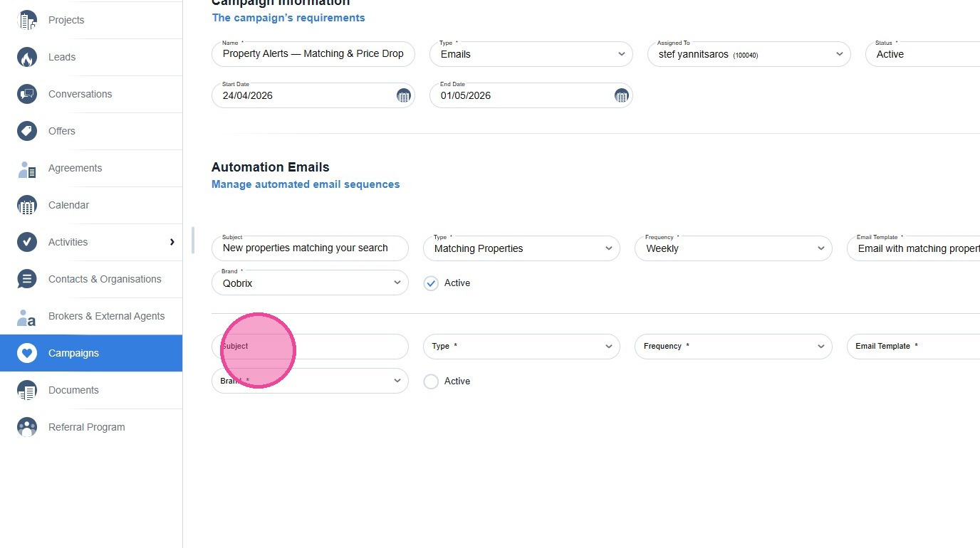Open Start Date calendar picker icon

tap(403, 95)
